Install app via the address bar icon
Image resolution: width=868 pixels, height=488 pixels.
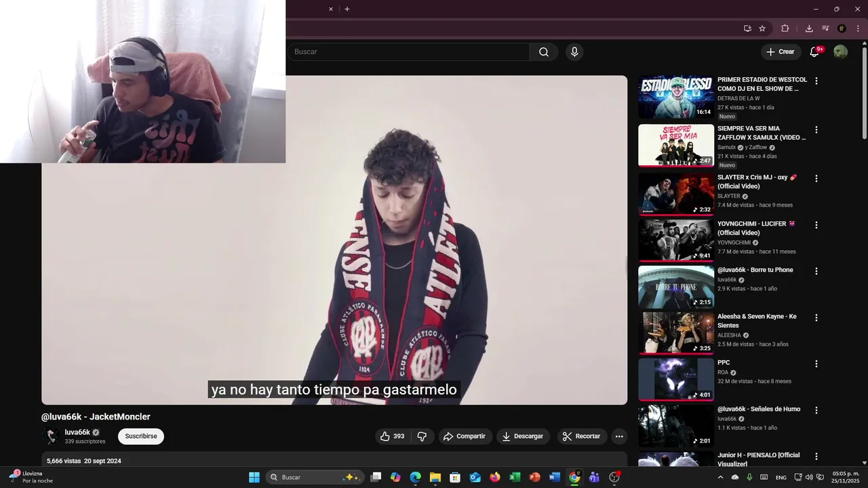click(747, 28)
